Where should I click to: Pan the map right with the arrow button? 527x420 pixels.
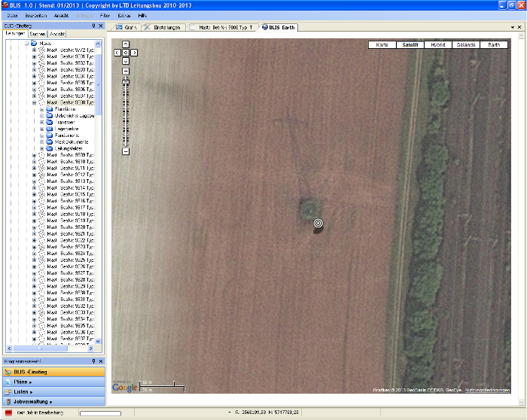[x=134, y=53]
